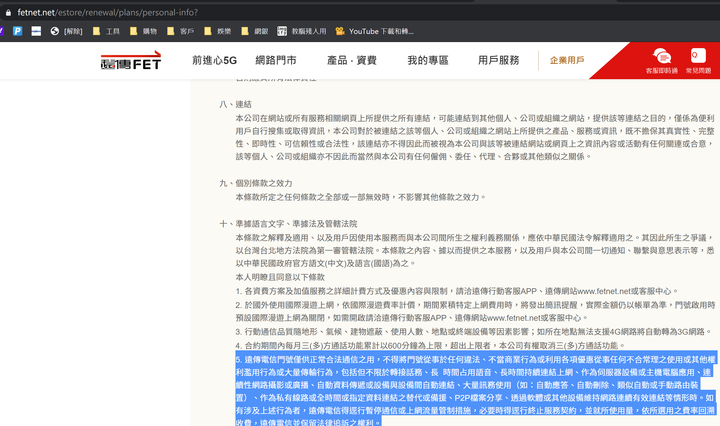Go to 企業用戶 link
The image size is (720, 426).
[567, 60]
